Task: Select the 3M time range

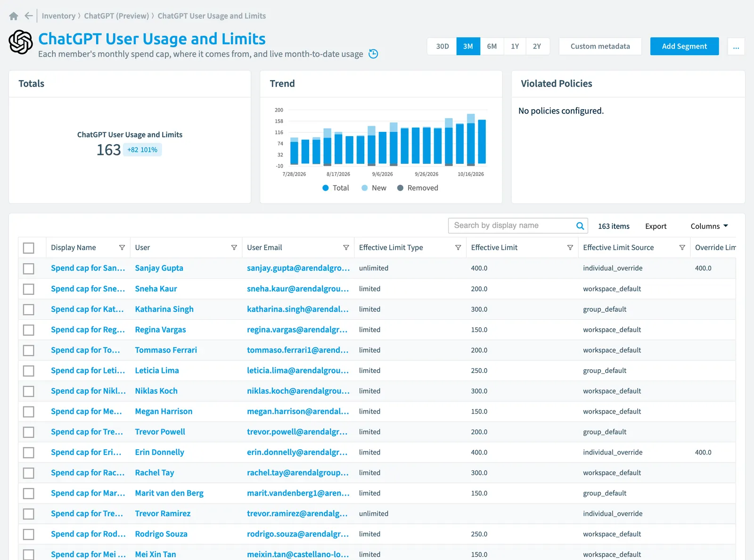Action: point(468,46)
